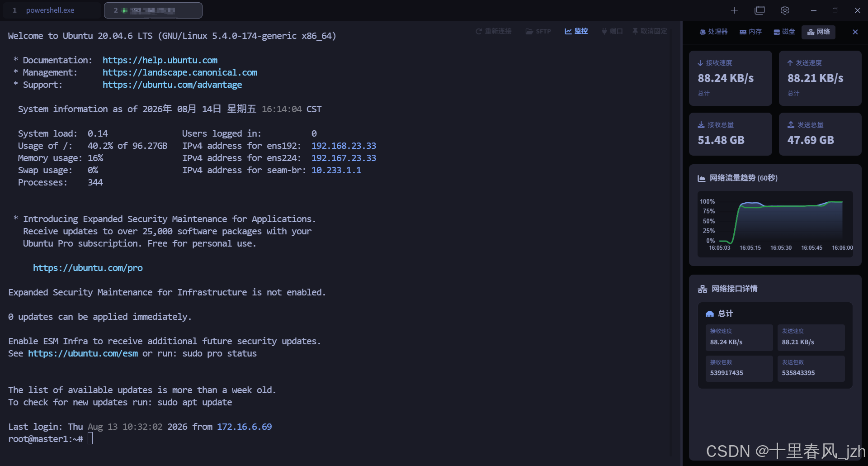Click the Processes count 344
This screenshot has height=466, width=868.
coord(95,182)
